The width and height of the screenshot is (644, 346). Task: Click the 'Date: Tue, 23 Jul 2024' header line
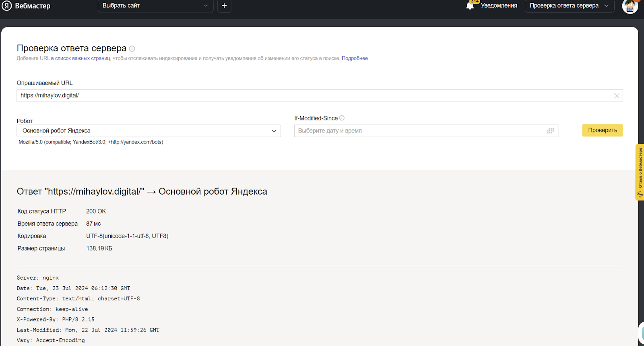tap(74, 288)
